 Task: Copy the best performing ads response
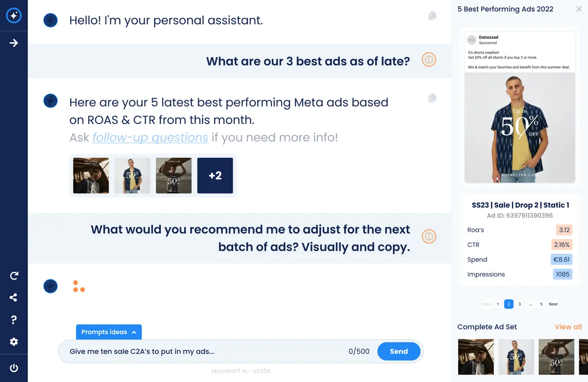click(432, 98)
